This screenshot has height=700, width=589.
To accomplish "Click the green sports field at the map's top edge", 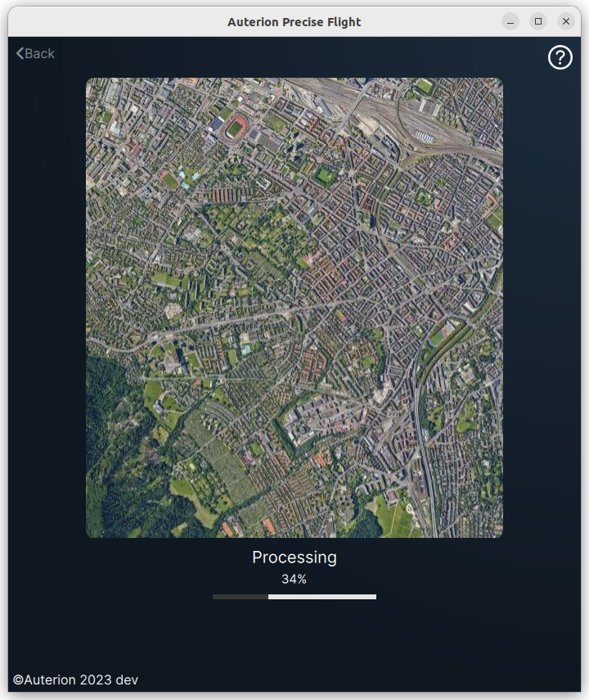I will pyautogui.click(x=424, y=85).
